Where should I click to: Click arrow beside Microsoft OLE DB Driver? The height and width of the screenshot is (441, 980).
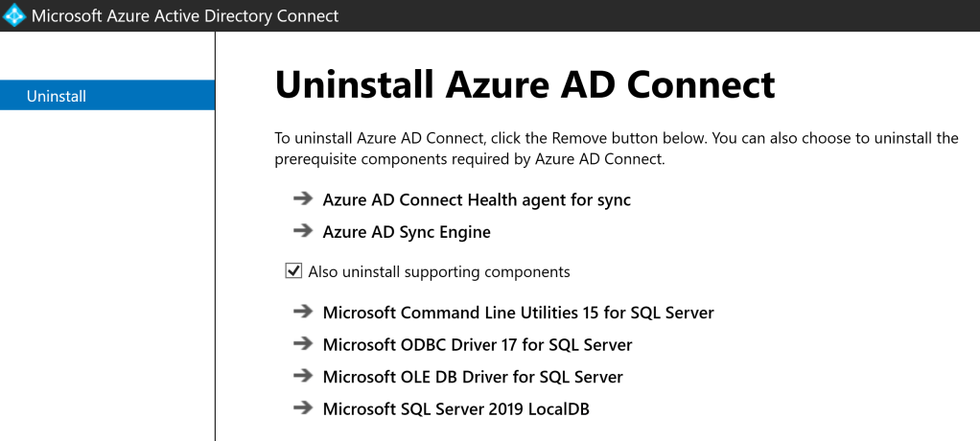[x=303, y=376]
